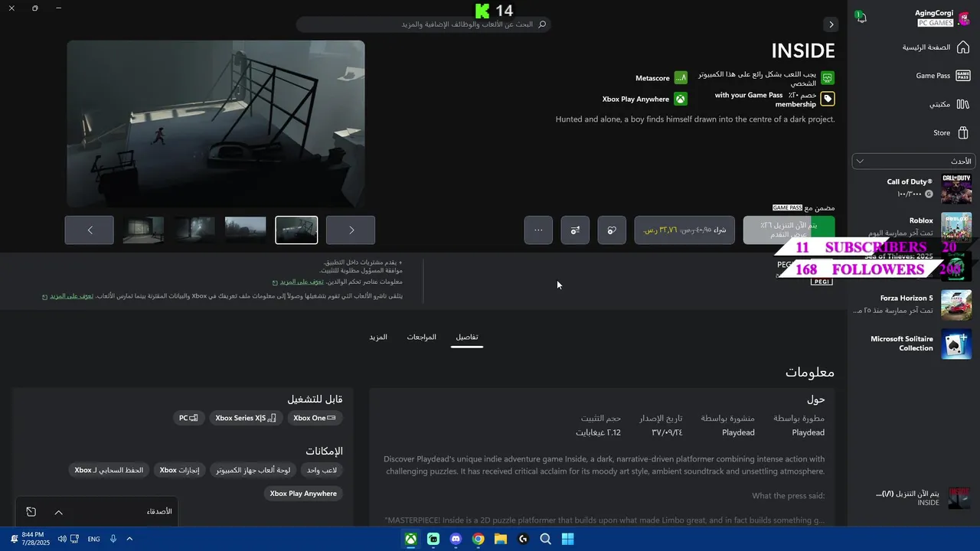Open Logitech G HUB taskbar icon
This screenshot has width=980, height=551.
523,539
